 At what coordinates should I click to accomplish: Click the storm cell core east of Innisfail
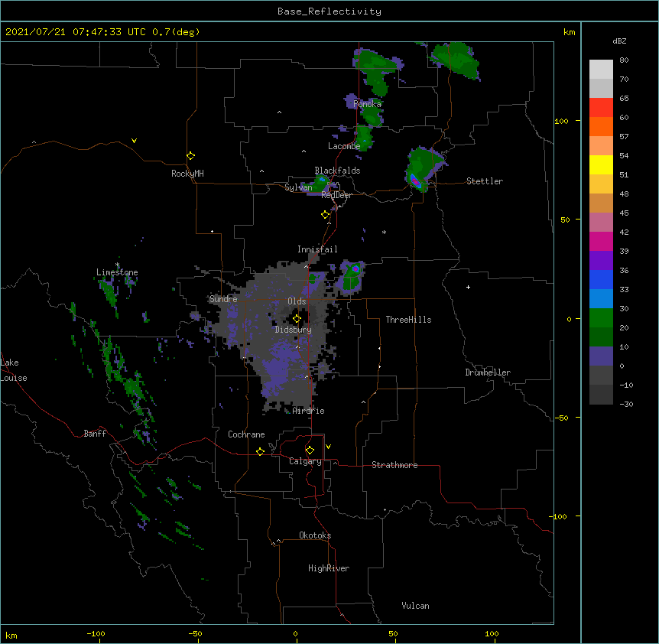pyautogui.click(x=355, y=268)
